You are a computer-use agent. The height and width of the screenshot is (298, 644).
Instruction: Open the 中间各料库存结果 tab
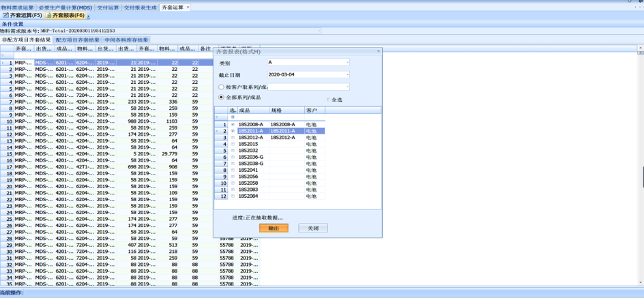pos(126,40)
